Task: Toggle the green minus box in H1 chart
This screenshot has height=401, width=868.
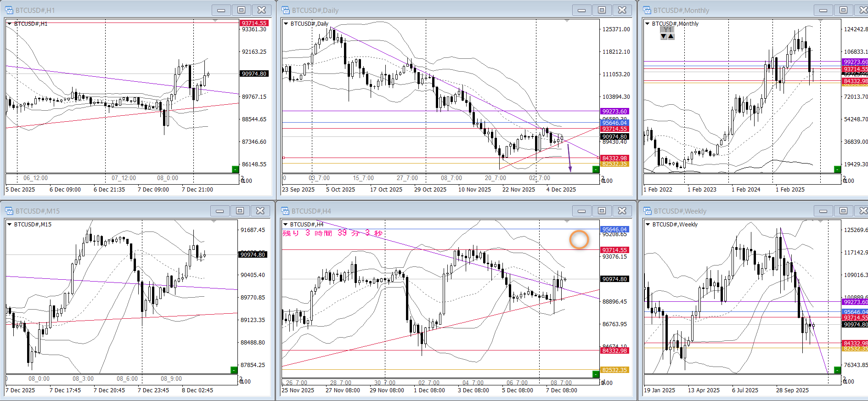Action: pyautogui.click(x=235, y=169)
